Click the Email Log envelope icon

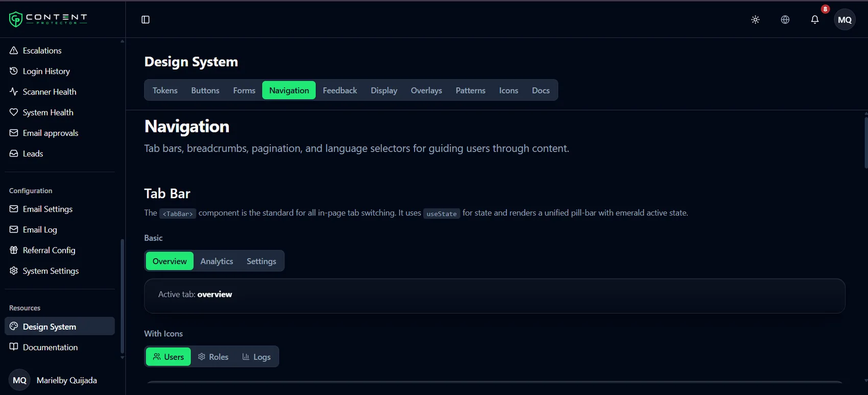(14, 229)
